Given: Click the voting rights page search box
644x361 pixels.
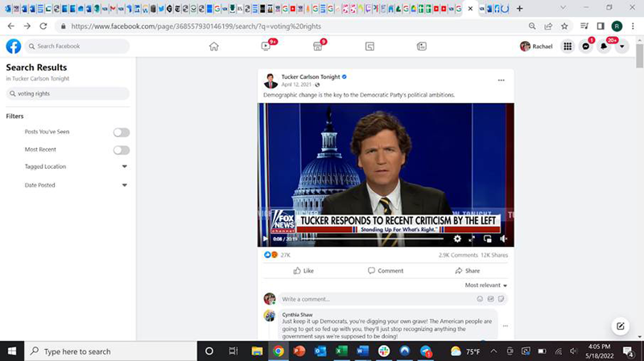Looking at the screenshot, I should pos(68,93).
